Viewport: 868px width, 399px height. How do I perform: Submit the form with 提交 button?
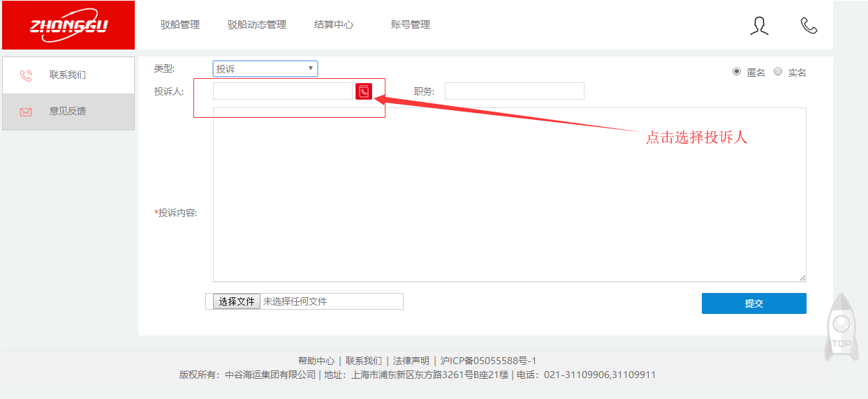[754, 303]
